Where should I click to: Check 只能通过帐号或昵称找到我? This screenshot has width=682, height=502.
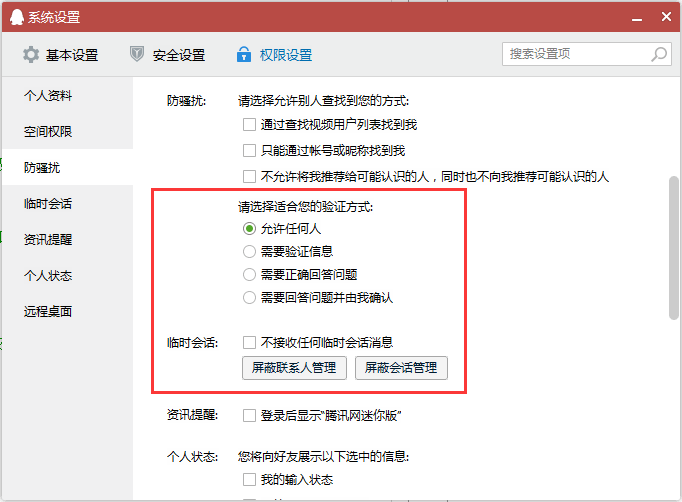click(x=249, y=151)
